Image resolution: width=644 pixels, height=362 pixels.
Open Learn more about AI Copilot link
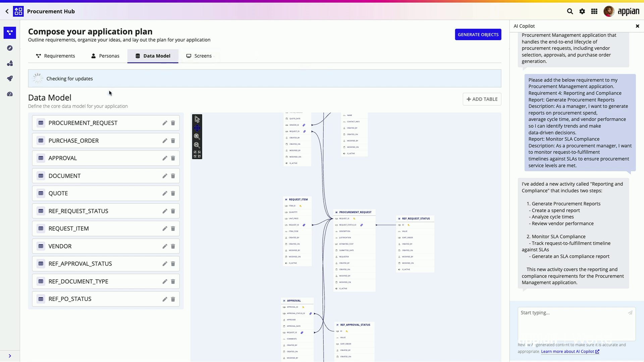[570, 352]
